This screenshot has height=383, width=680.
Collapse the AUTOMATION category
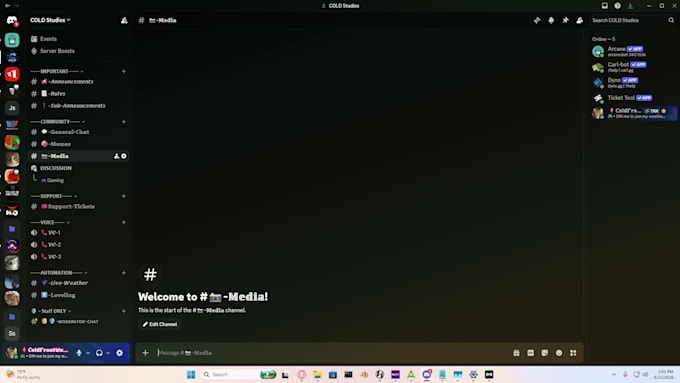tap(59, 273)
